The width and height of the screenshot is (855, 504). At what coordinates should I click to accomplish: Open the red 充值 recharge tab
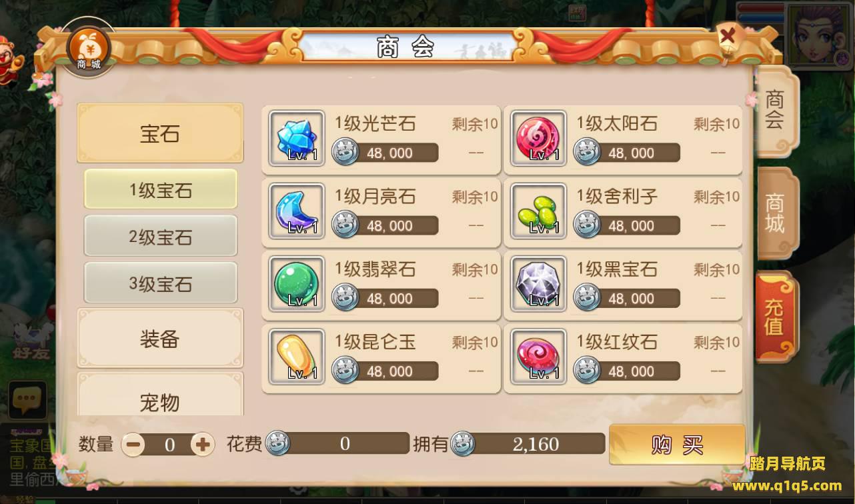pos(775,317)
